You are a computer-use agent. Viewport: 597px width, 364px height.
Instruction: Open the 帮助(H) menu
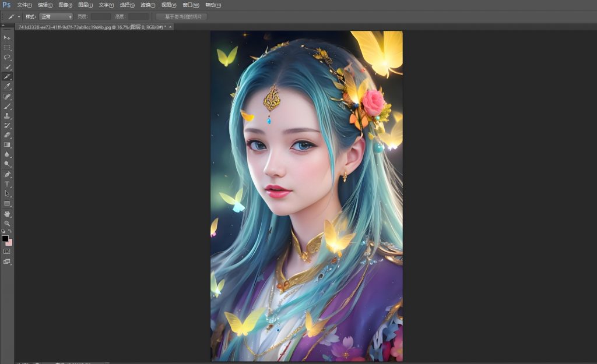(x=213, y=5)
